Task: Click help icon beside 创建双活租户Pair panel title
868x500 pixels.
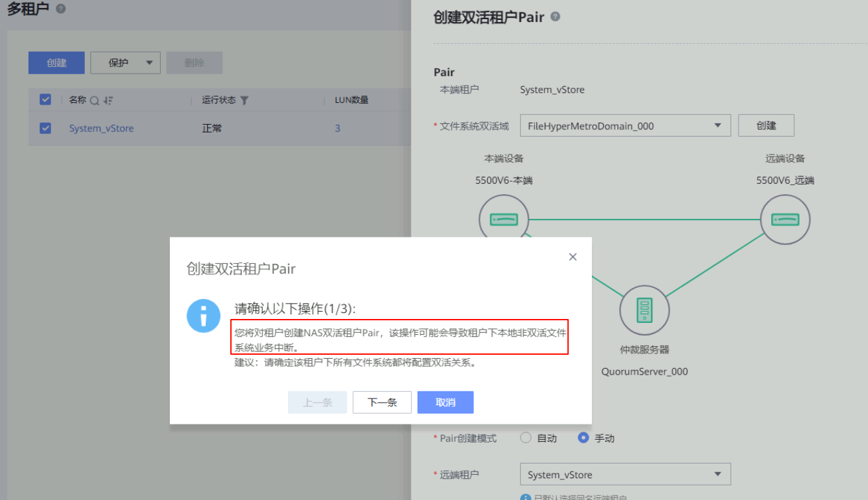Action: pos(555,17)
